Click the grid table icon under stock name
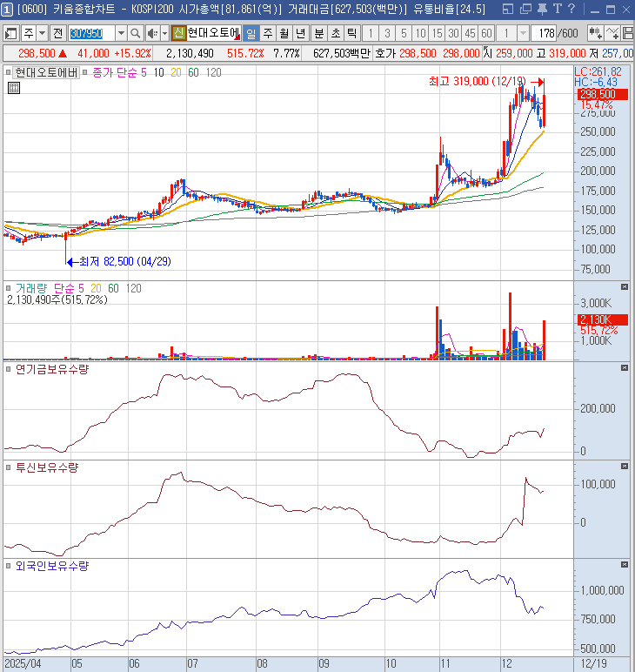 coord(14,87)
